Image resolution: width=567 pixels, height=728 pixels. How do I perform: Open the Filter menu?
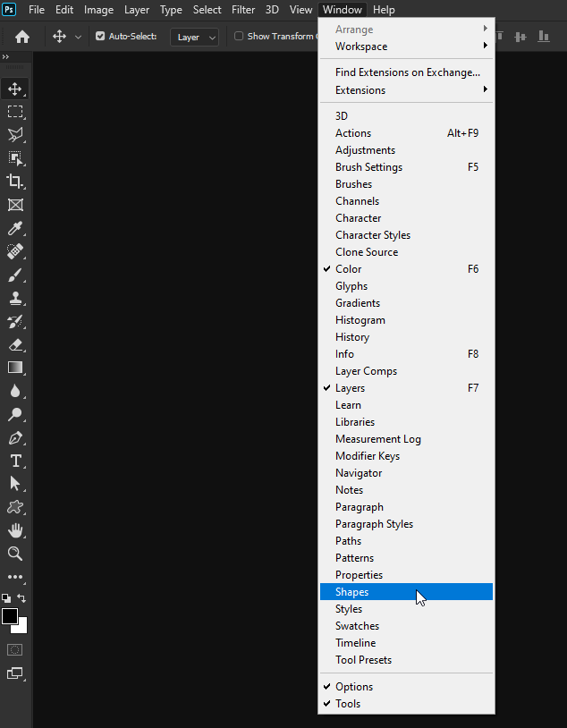pyautogui.click(x=243, y=9)
